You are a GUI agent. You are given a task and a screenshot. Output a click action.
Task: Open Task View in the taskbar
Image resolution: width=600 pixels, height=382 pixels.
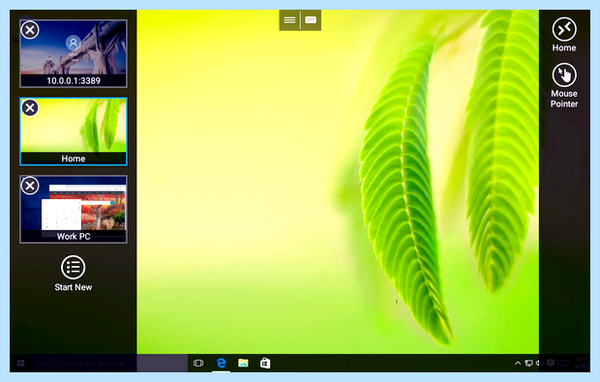click(x=198, y=363)
